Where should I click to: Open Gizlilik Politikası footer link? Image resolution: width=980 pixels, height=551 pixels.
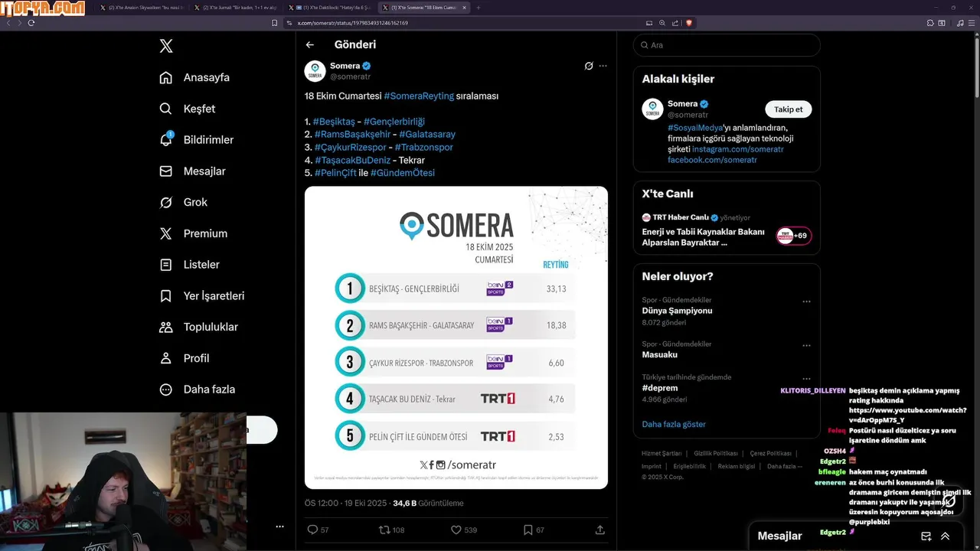click(716, 453)
